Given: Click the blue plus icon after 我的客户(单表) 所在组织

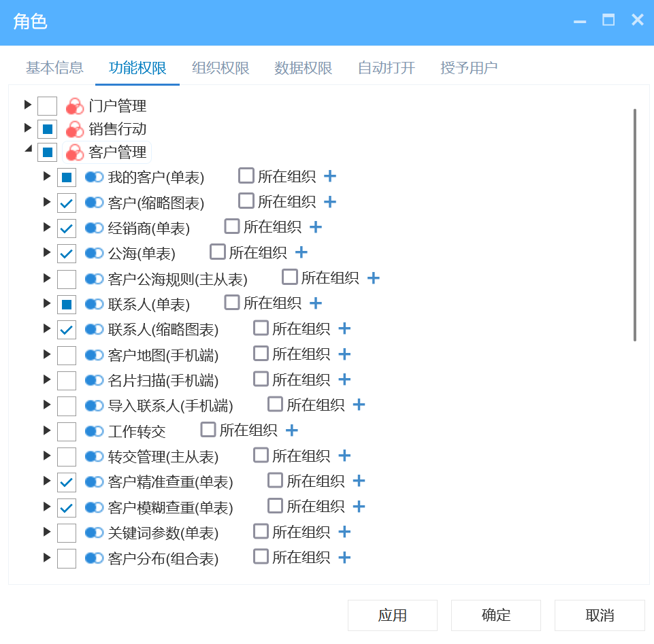Looking at the screenshot, I should pyautogui.click(x=330, y=176).
